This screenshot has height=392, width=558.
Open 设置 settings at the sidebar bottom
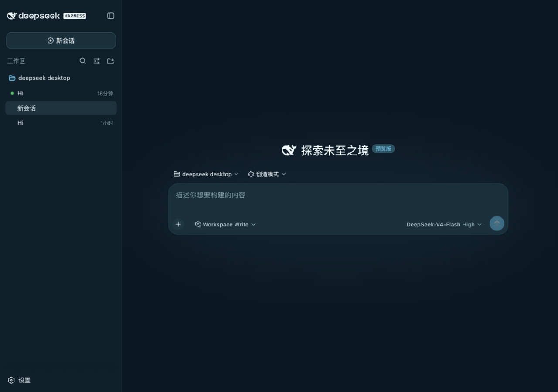(19, 380)
